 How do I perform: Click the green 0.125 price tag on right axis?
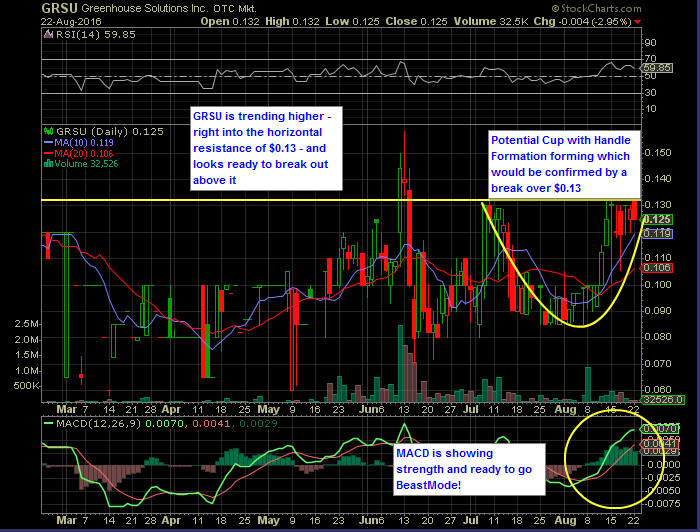click(657, 219)
